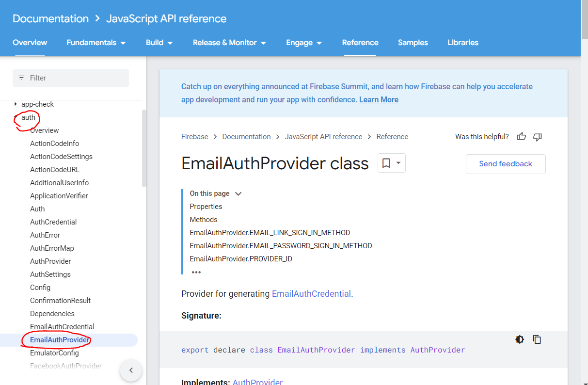
Task: Open the bookmark dropdown arrow
Action: click(x=398, y=163)
